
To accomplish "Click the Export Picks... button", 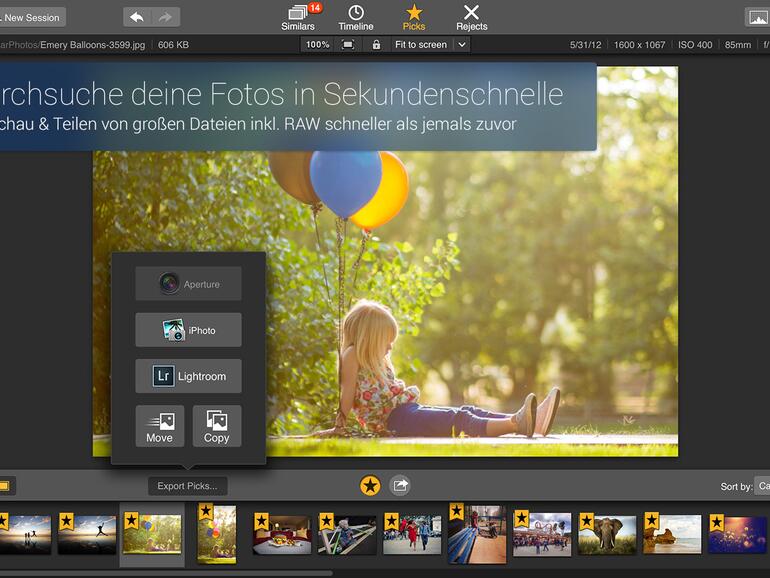I will [x=188, y=486].
